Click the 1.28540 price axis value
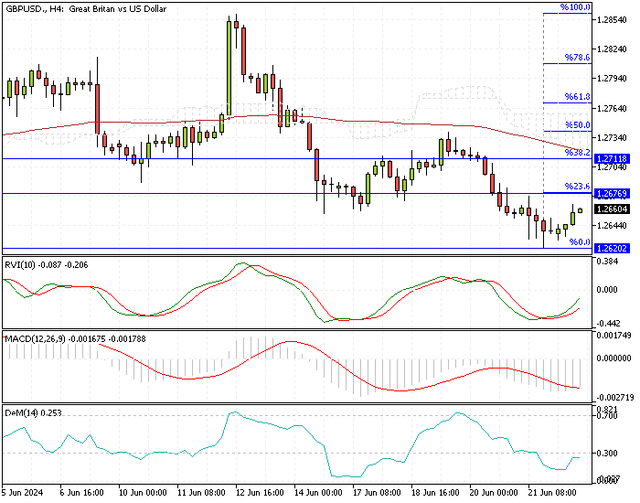The image size is (640, 503). click(x=611, y=20)
